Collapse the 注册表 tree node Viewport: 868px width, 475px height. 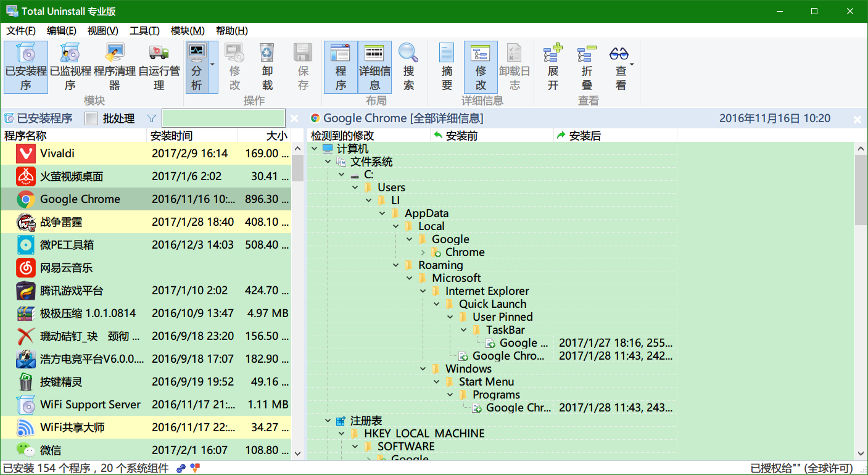(x=328, y=421)
